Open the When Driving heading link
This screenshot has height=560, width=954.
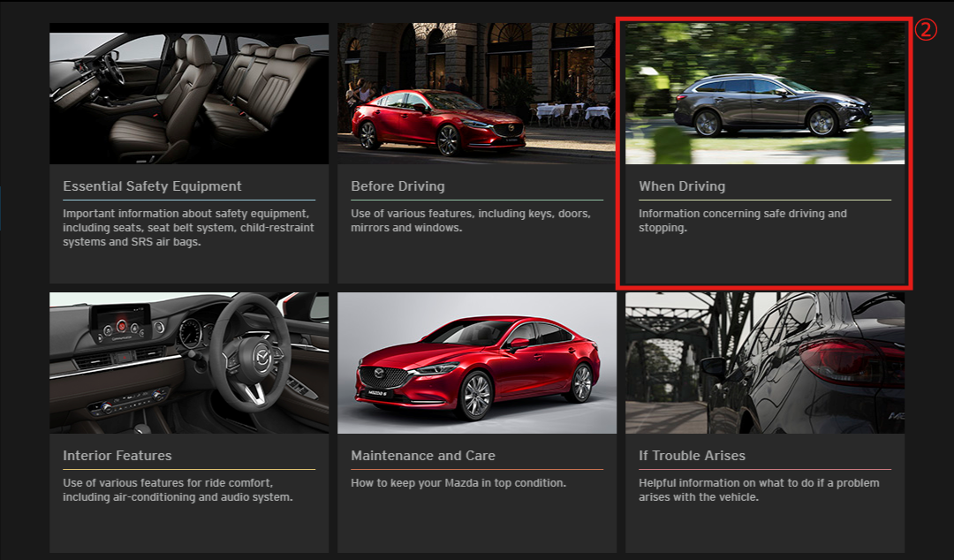(681, 186)
